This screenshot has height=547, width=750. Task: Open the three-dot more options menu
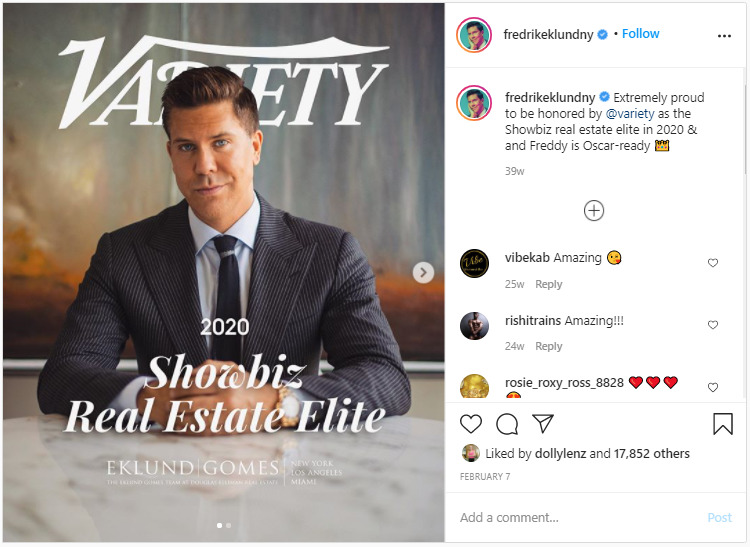coord(724,36)
